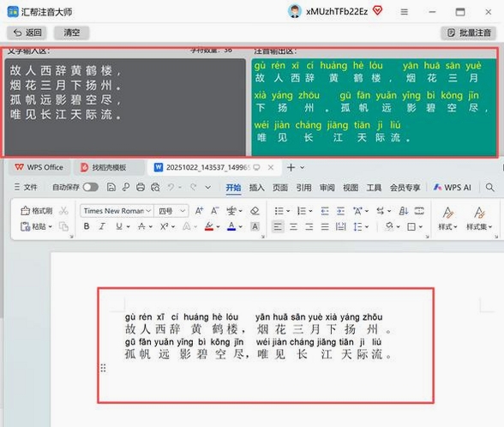Select the 20251022_143537 document tab
Viewport: 504px width, 427px height.
207,167
